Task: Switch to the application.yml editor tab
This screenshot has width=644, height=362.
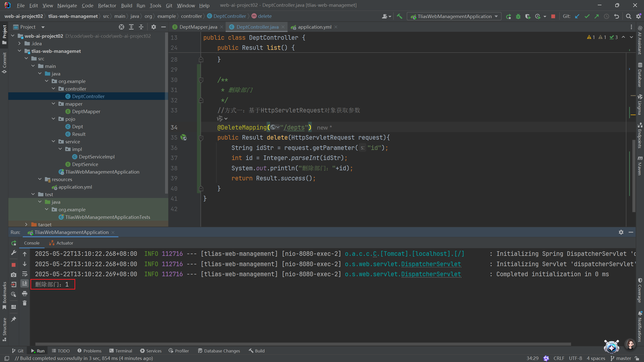Action: 314,27
